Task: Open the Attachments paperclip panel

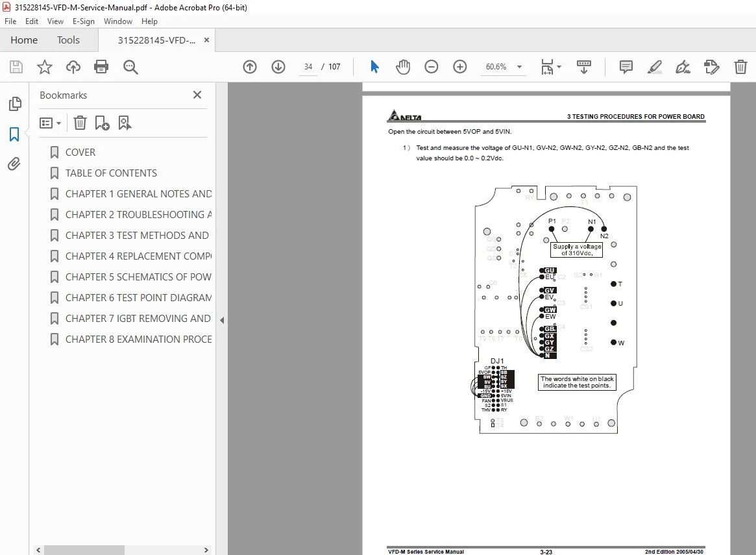Action: (x=14, y=164)
